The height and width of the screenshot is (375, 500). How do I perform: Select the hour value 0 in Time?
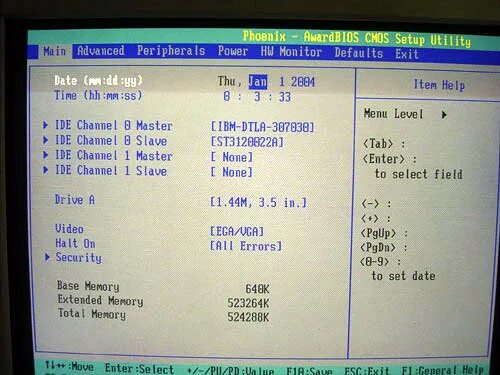pyautogui.click(x=227, y=97)
